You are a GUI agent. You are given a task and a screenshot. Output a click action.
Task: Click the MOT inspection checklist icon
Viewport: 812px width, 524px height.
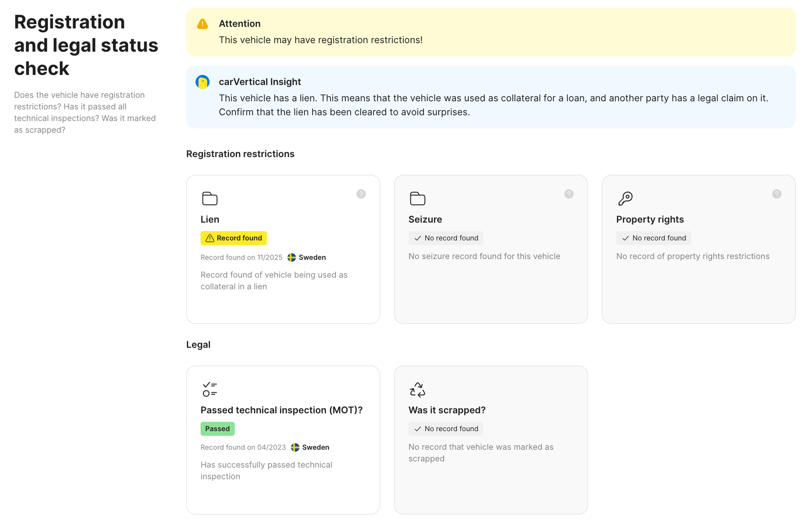point(210,389)
